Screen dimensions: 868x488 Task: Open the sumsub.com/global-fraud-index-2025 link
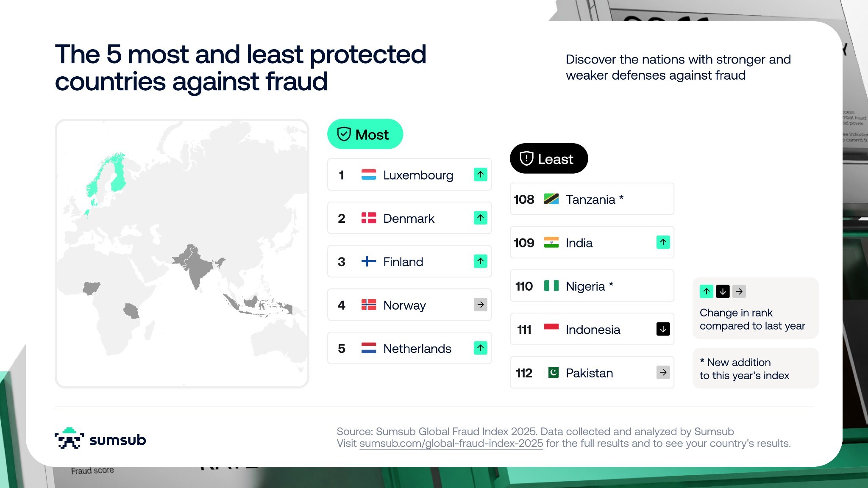point(451,444)
